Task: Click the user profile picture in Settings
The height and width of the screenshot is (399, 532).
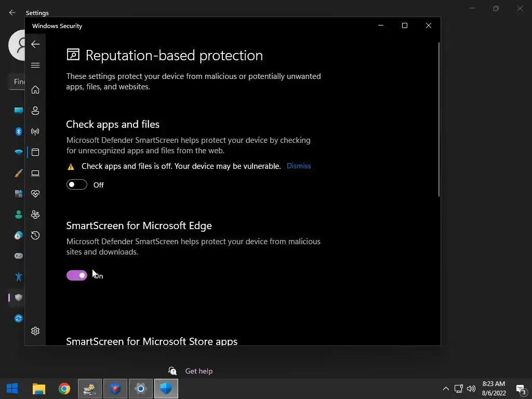Action: (x=17, y=45)
